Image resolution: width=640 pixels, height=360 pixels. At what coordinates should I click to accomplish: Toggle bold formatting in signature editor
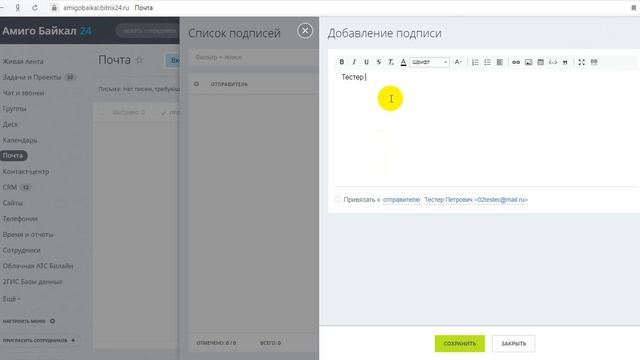click(342, 62)
